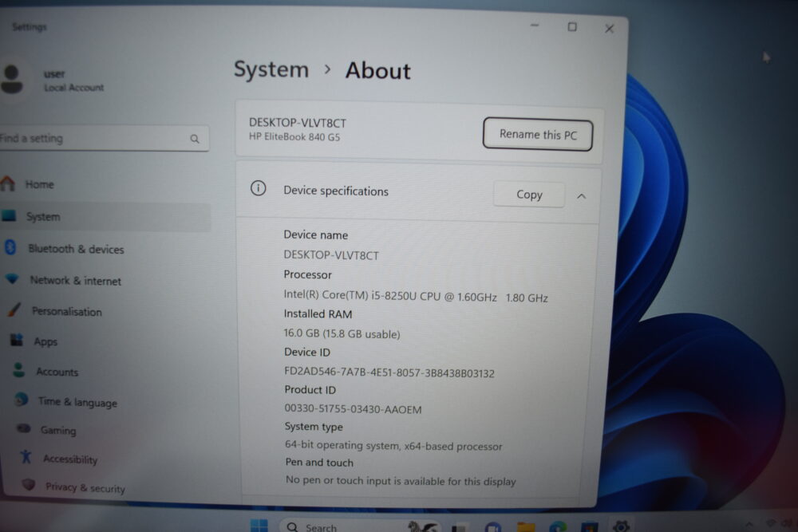The width and height of the screenshot is (798, 532).
Task: Minimize the Settings window
Action: (535, 26)
